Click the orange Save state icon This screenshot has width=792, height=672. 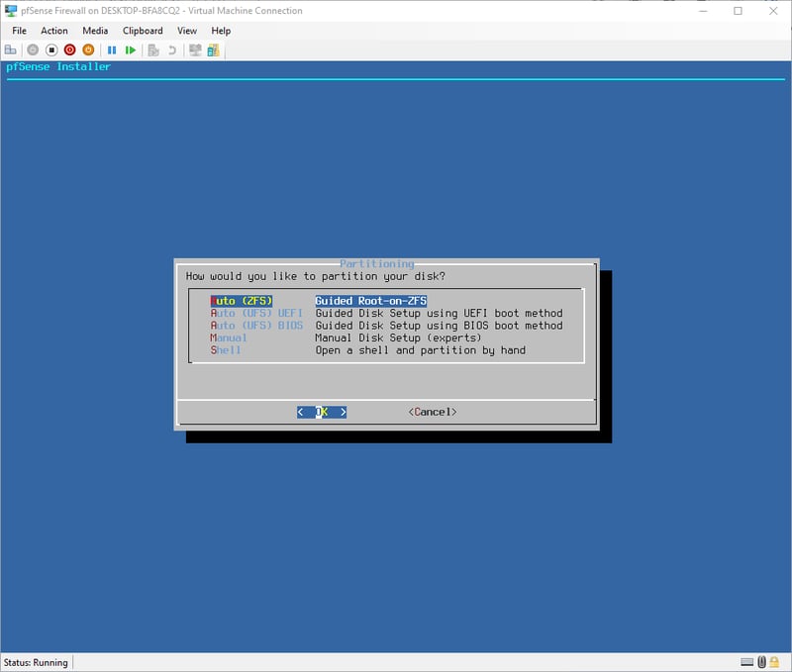coord(88,49)
